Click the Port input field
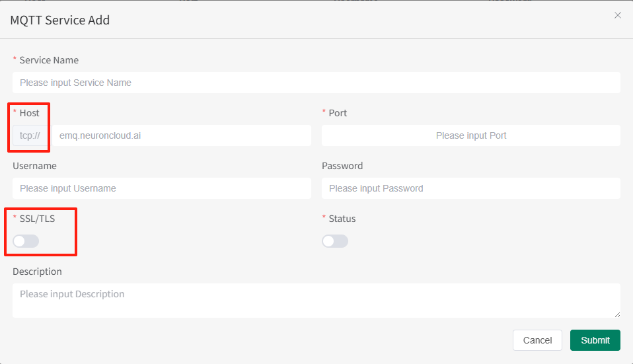Screen dimensions: 633x364 470,135
